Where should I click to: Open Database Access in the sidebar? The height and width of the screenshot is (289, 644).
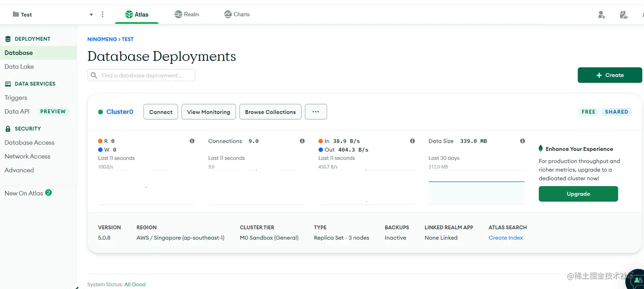(29, 142)
